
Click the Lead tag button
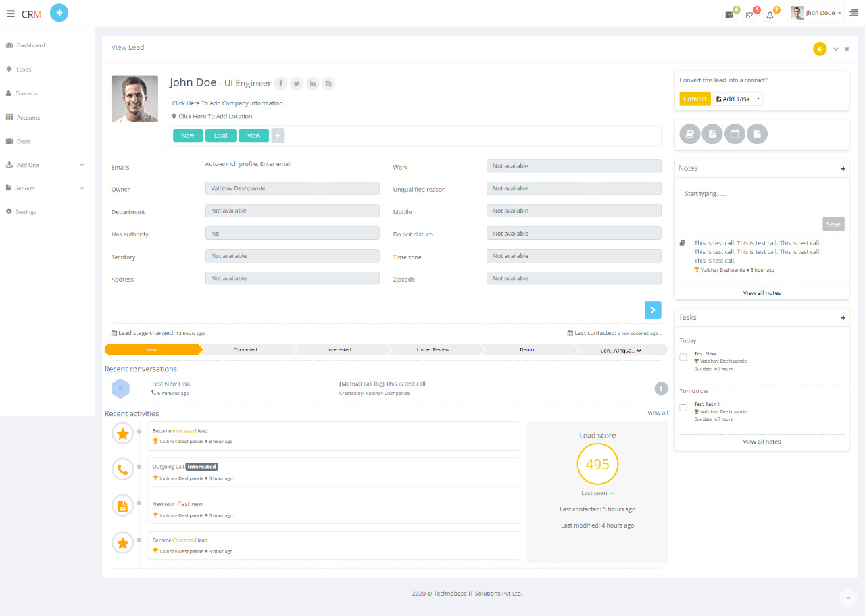point(221,136)
